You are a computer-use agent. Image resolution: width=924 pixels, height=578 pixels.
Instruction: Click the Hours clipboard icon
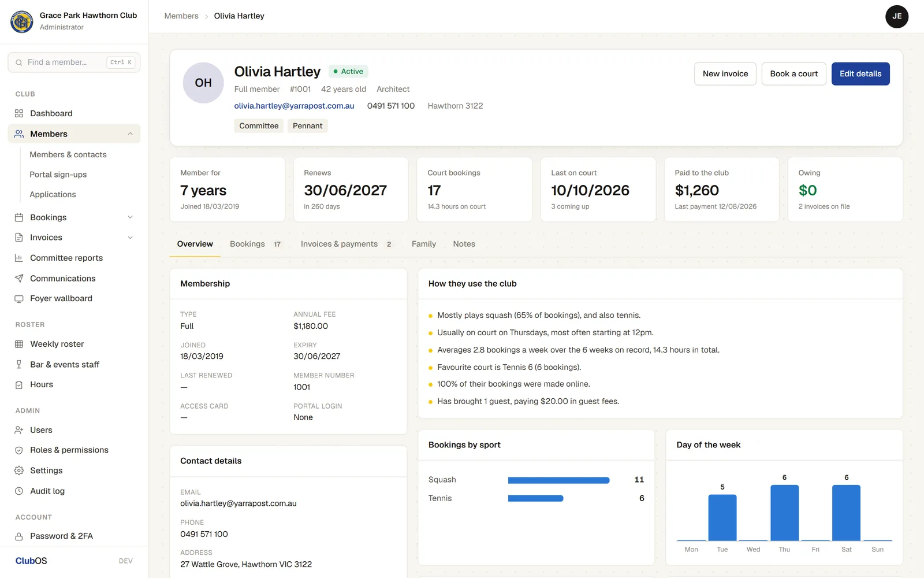tap(19, 385)
